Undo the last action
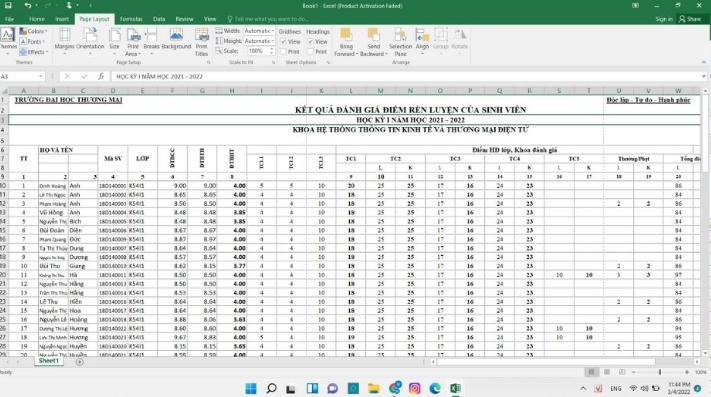The image size is (711, 397). pyautogui.click(x=28, y=5)
